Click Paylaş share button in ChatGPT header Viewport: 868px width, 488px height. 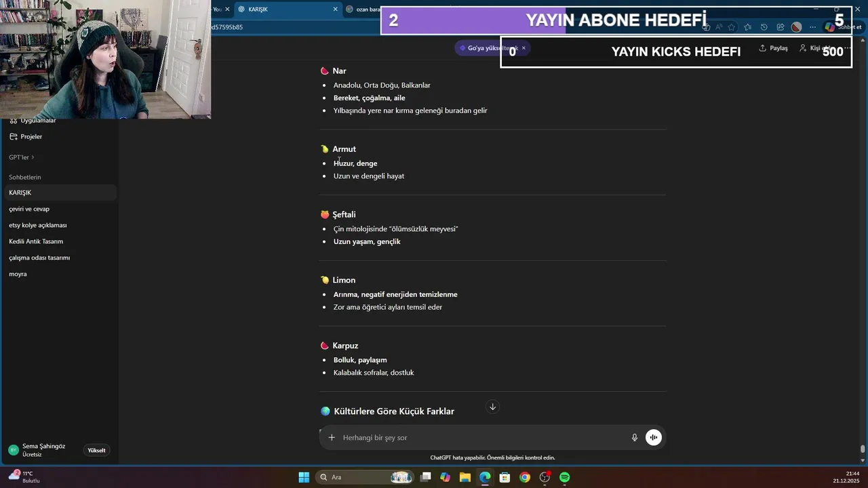[x=773, y=48]
